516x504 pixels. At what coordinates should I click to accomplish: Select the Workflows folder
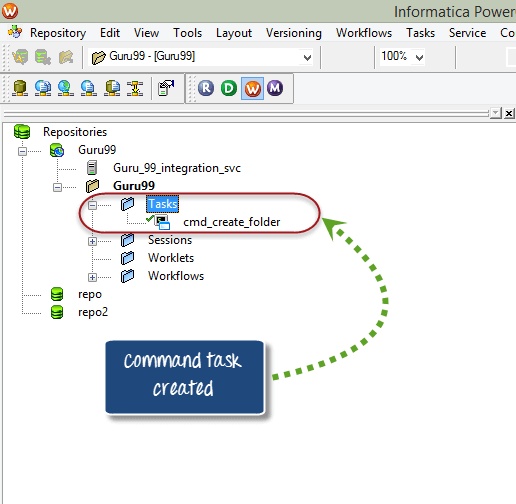tap(176, 276)
